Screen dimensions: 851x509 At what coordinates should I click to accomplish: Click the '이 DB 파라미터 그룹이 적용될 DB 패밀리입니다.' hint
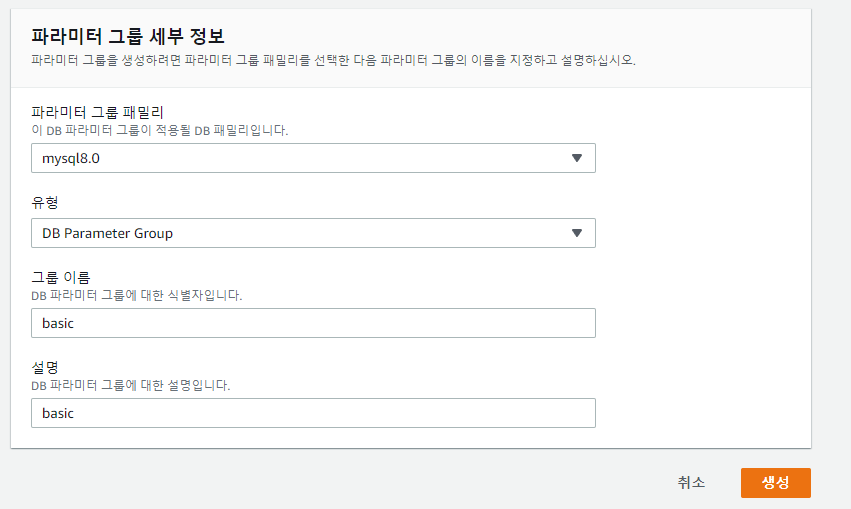coord(160,130)
